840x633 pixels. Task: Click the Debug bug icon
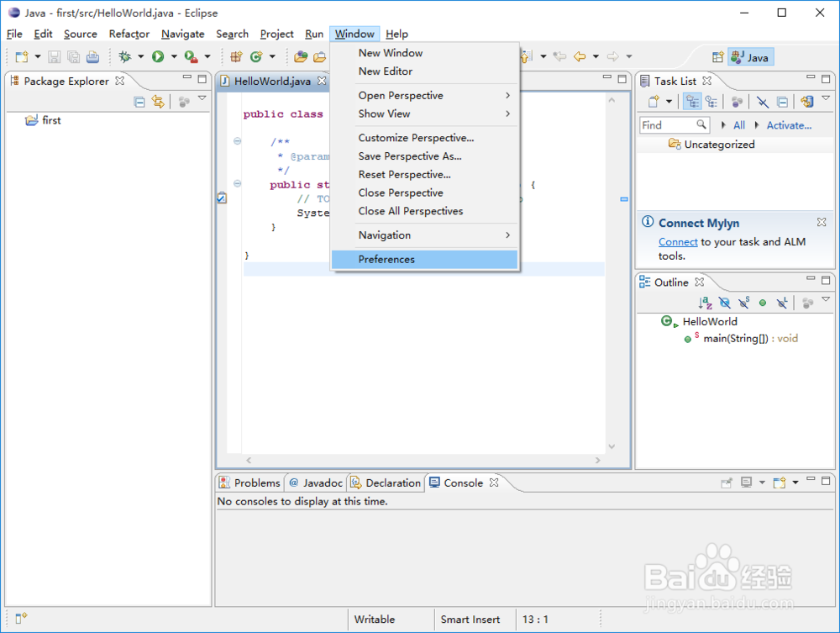[x=125, y=56]
